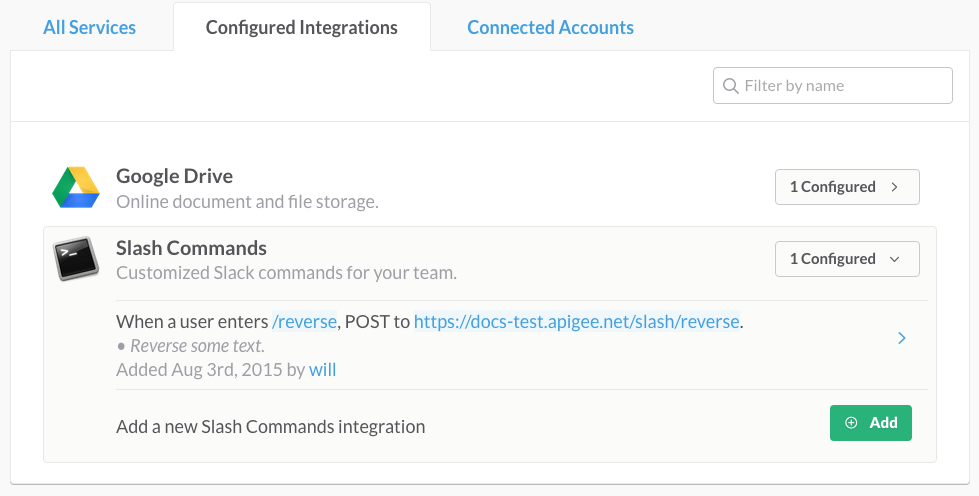The image size is (979, 496).
Task: Select the Configured Integrations tab
Action: pos(302,27)
